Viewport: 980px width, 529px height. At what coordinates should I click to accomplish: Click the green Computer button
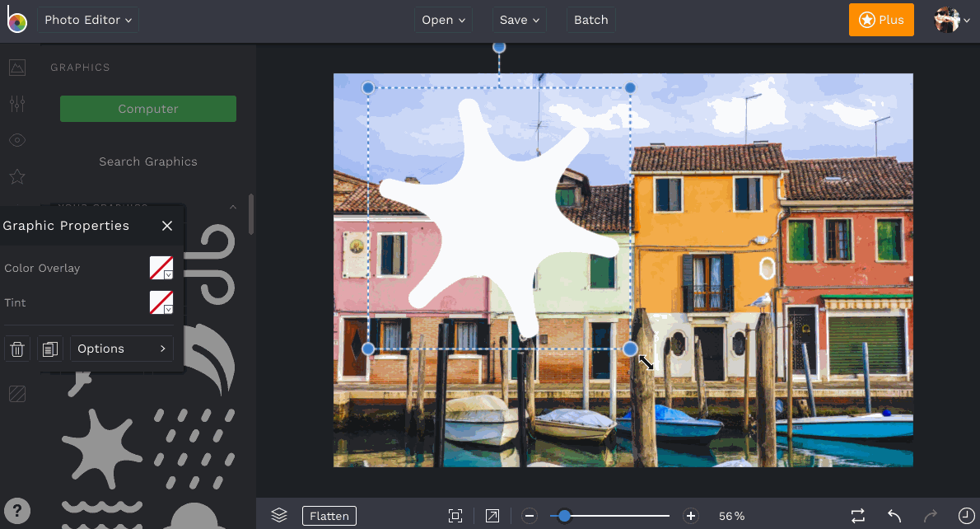pyautogui.click(x=148, y=109)
